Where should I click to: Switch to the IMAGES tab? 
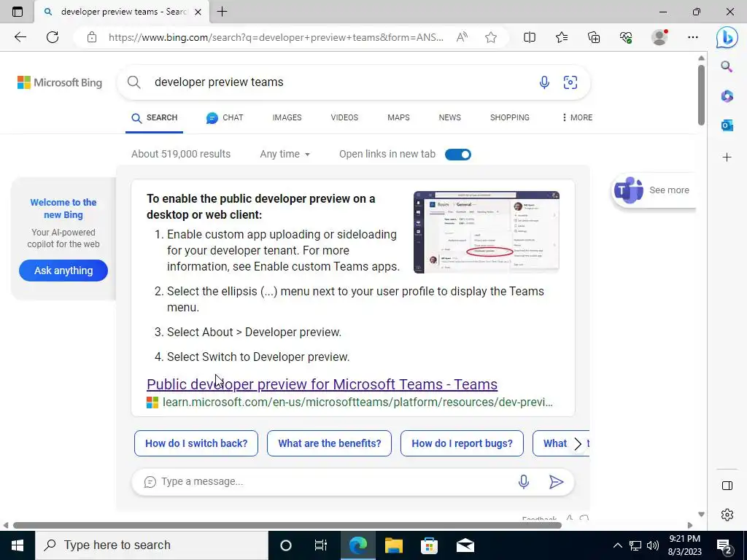coord(287,117)
